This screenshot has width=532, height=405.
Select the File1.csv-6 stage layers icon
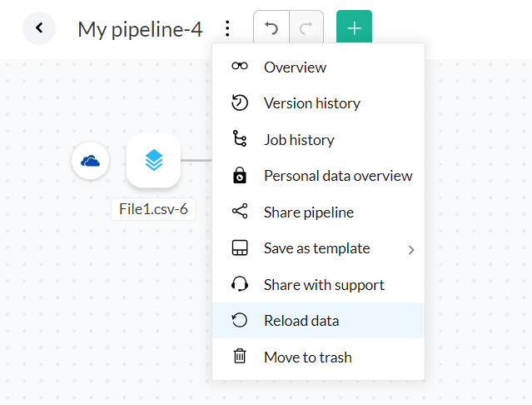[x=153, y=160]
